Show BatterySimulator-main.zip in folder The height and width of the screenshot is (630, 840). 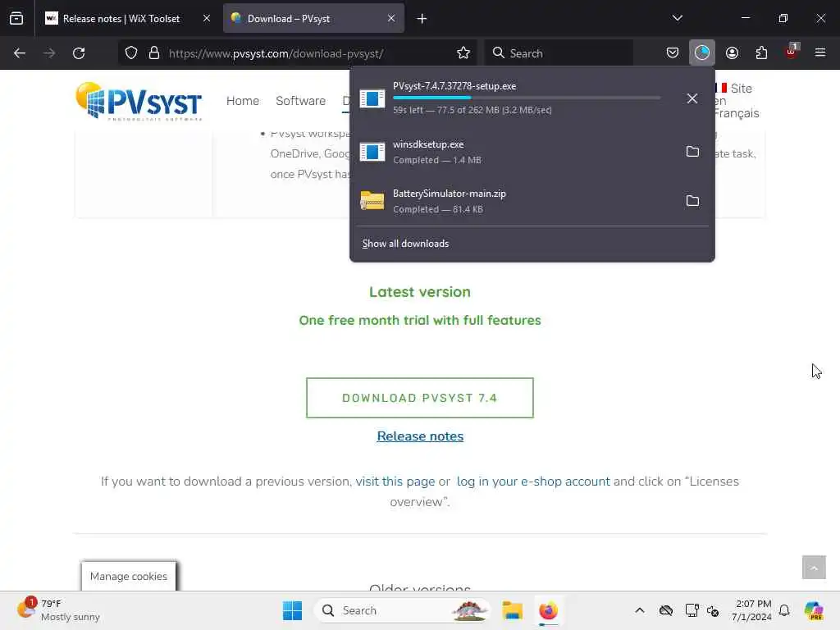coord(692,201)
